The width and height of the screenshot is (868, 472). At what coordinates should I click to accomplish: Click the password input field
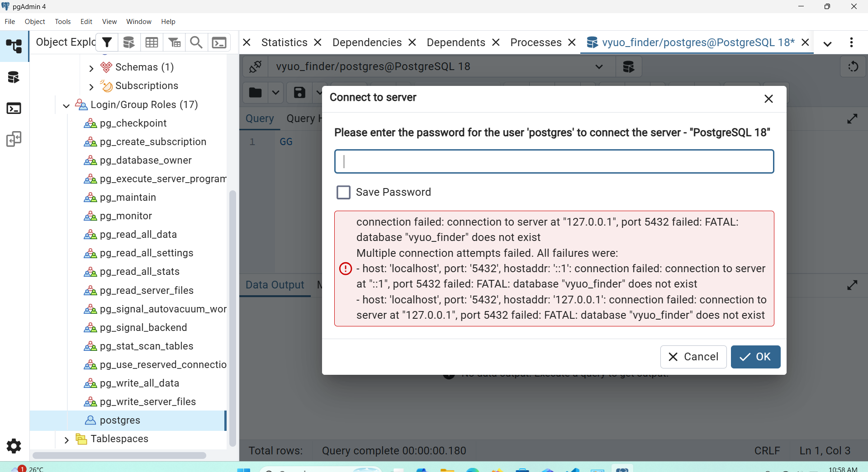554,161
